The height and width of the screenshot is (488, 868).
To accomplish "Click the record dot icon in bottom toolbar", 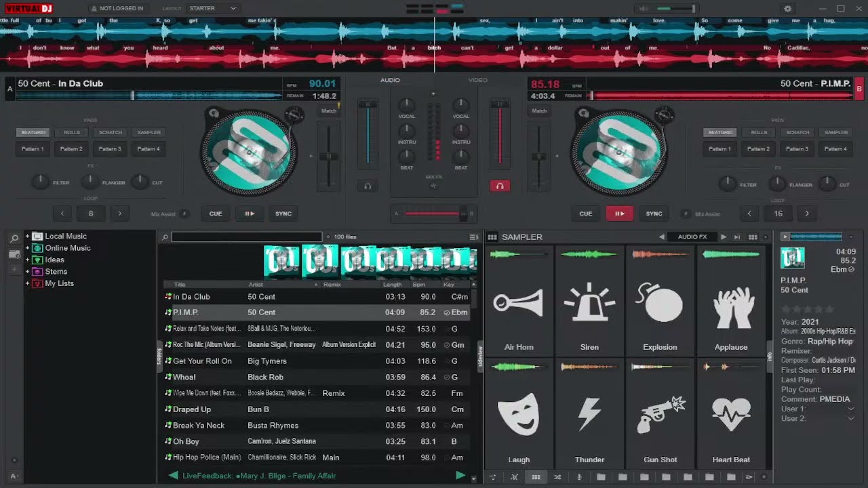I will [764, 477].
